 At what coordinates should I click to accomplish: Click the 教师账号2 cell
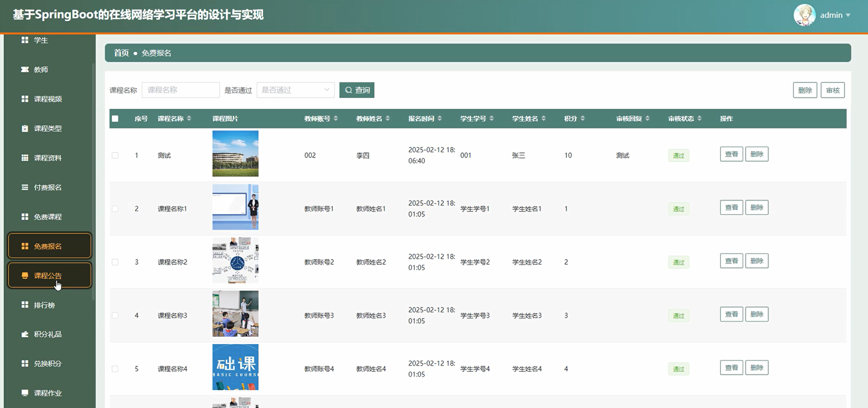[319, 262]
